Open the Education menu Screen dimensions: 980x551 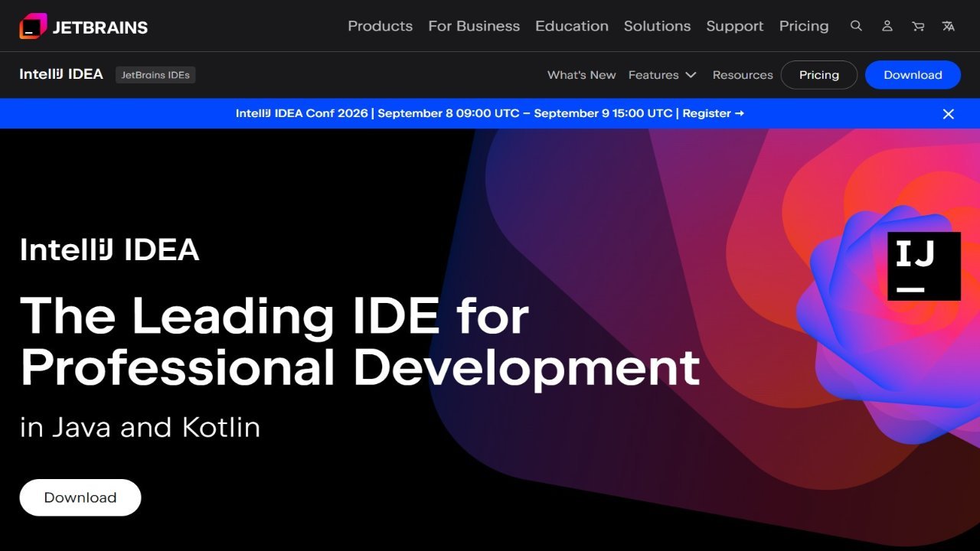(572, 26)
